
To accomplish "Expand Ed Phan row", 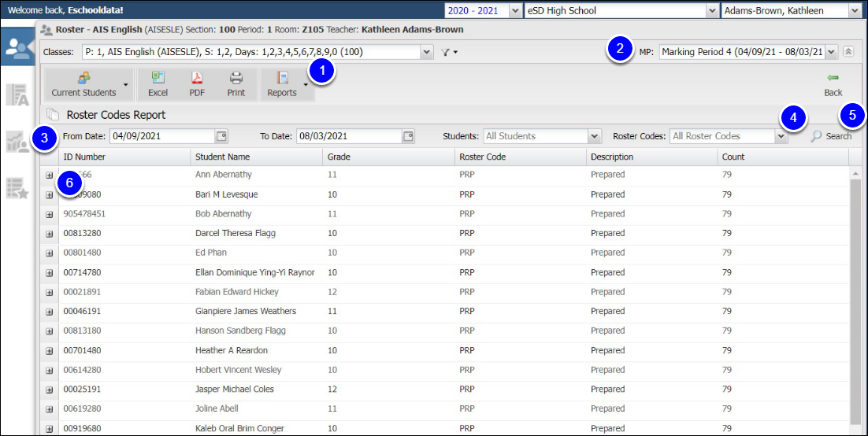I will pyautogui.click(x=50, y=253).
